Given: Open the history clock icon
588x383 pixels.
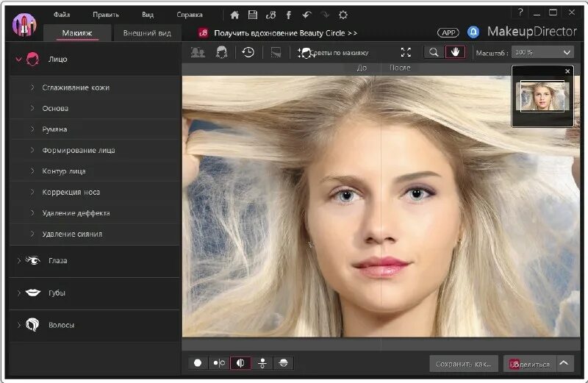Looking at the screenshot, I should pyautogui.click(x=248, y=52).
